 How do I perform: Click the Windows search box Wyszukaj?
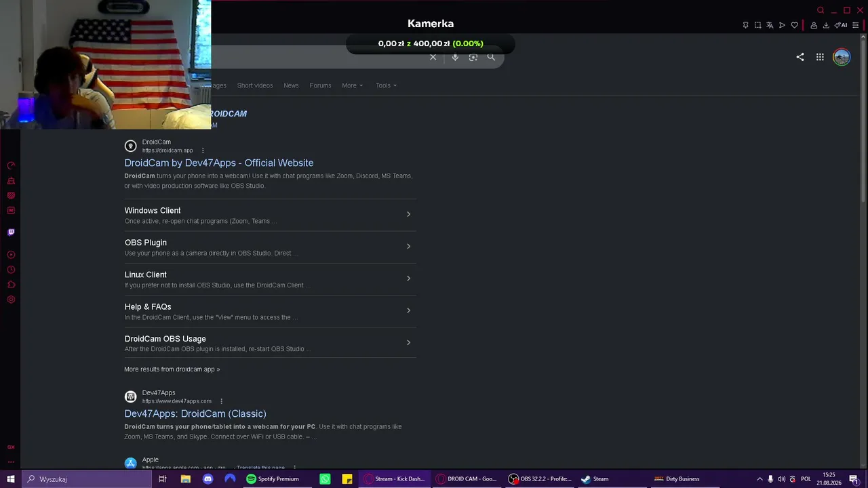click(x=86, y=479)
